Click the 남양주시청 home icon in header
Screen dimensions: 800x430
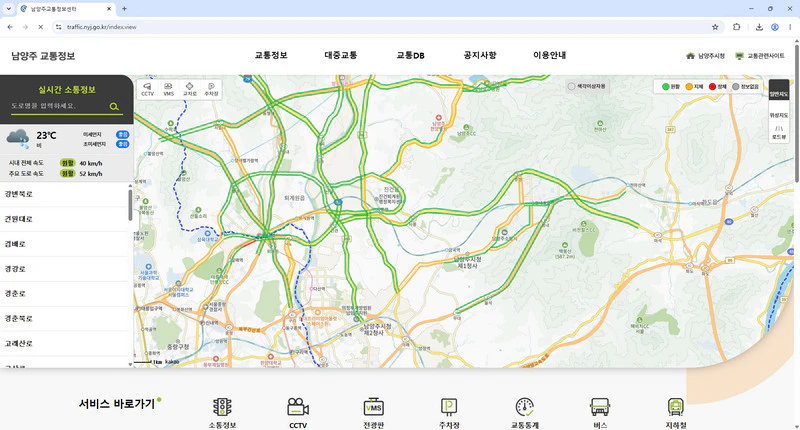(x=690, y=56)
